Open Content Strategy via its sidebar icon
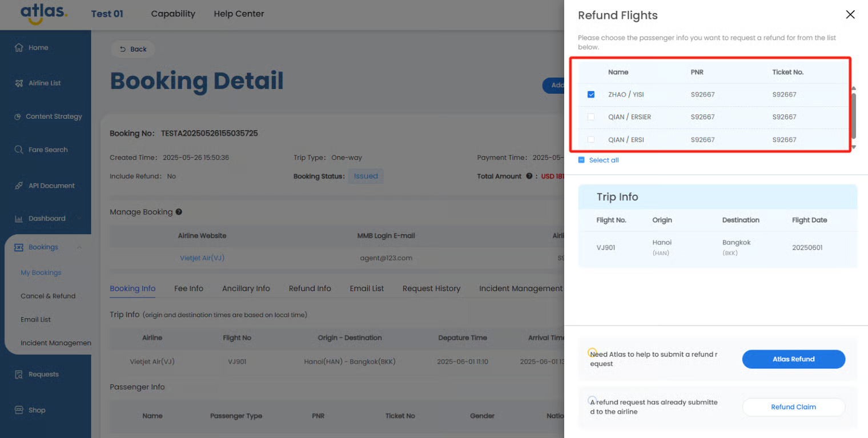Image resolution: width=868 pixels, height=438 pixels. coord(18,116)
